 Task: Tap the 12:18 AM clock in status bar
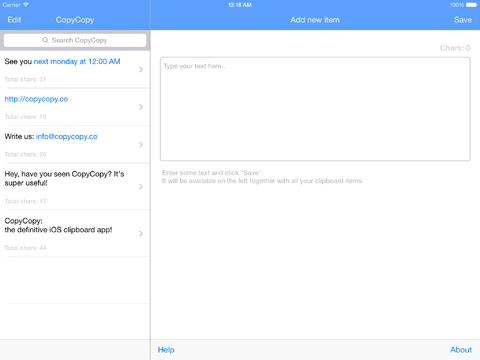pyautogui.click(x=240, y=5)
